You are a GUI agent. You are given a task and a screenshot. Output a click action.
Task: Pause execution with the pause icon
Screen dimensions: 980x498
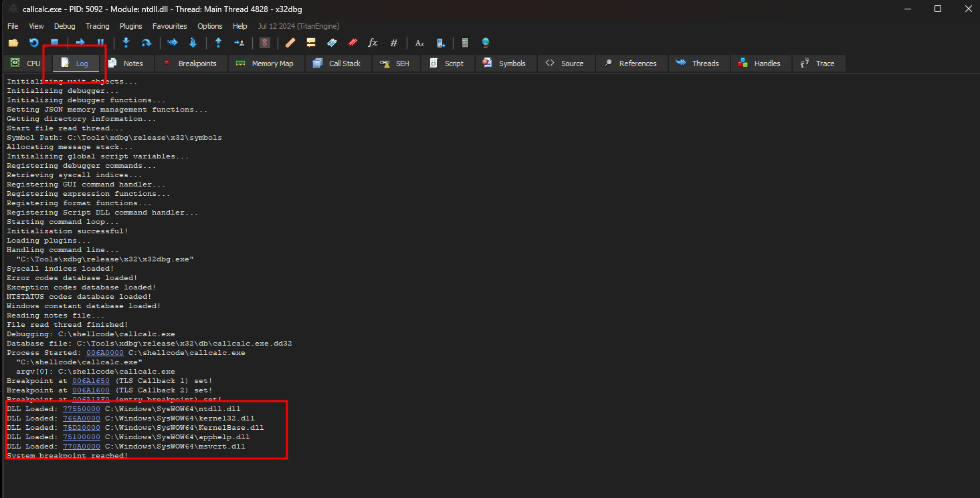point(101,43)
